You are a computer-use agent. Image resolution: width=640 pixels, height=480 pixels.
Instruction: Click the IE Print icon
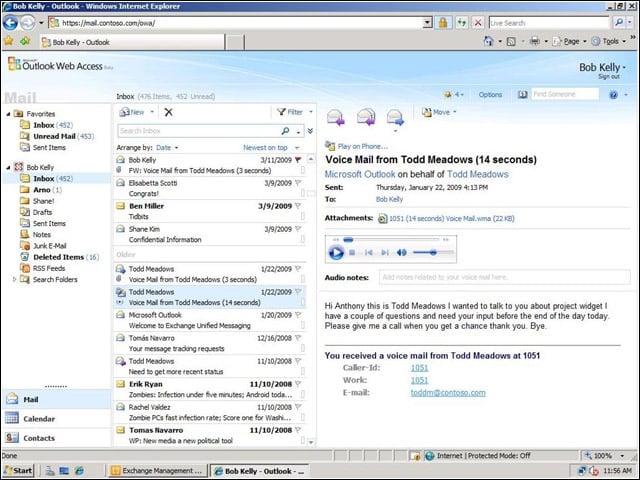click(x=535, y=41)
